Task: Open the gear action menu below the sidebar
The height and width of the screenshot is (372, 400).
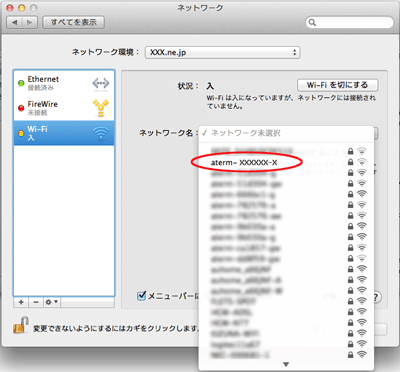Action: [x=52, y=302]
